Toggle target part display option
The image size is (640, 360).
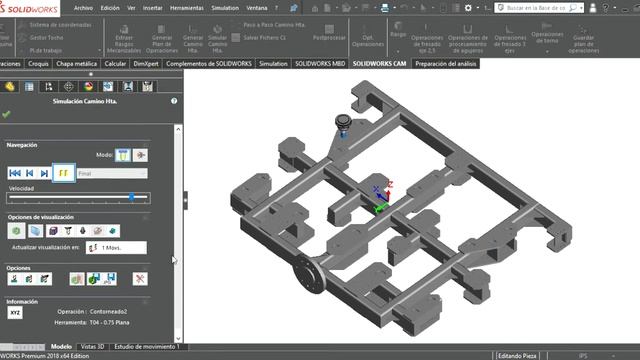pos(98,231)
